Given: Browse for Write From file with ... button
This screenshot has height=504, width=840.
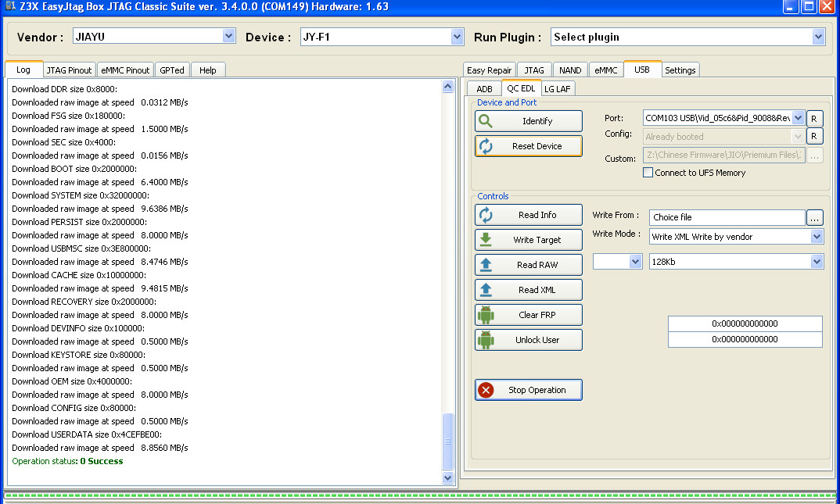Looking at the screenshot, I should 814,217.
